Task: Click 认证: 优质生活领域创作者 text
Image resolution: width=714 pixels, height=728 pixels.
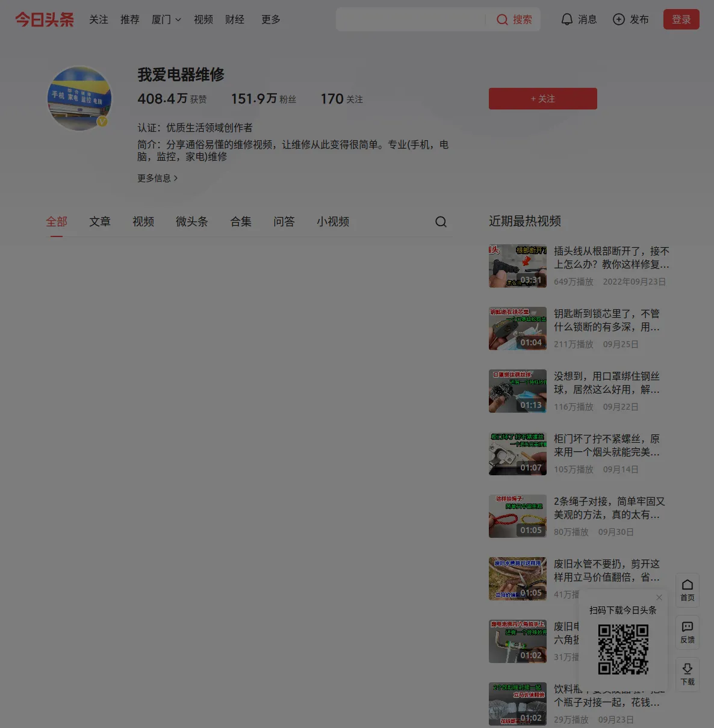Action: coord(195,128)
